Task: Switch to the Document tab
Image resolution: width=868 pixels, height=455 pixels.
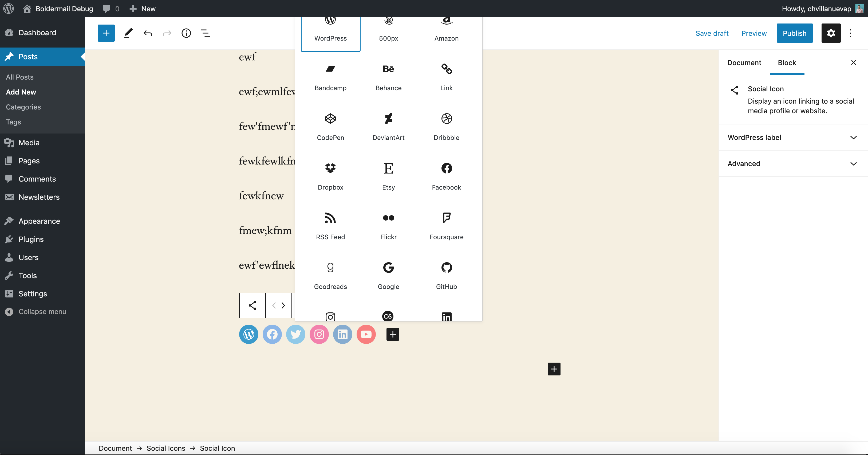Action: pyautogui.click(x=744, y=63)
